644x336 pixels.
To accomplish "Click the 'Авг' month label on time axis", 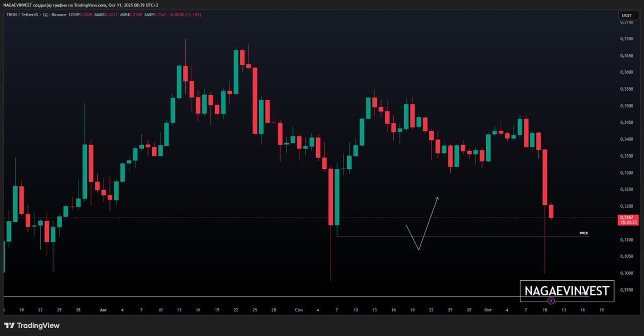I will click(x=103, y=310).
